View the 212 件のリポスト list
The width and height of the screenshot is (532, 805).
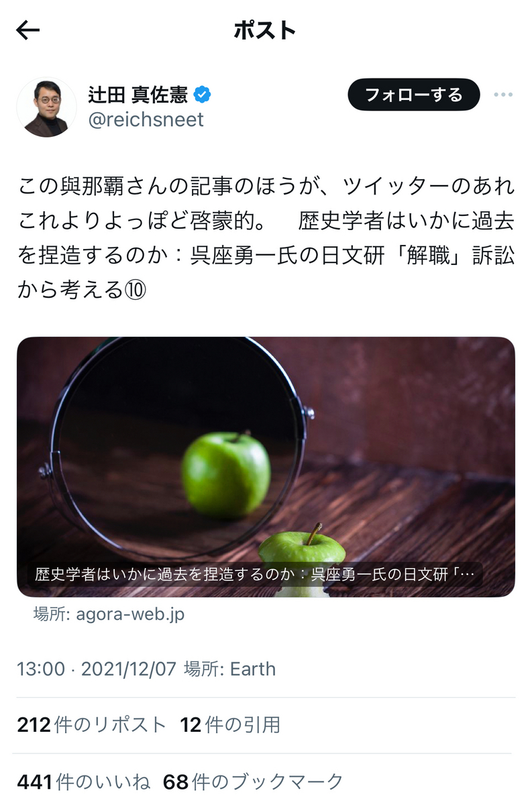click(x=91, y=724)
